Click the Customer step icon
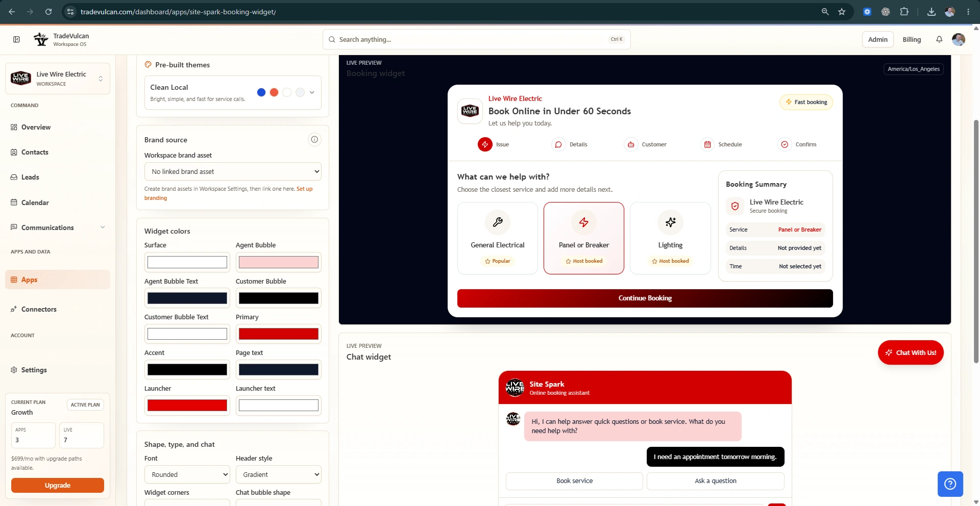Viewport: 980px width, 506px height. tap(631, 144)
